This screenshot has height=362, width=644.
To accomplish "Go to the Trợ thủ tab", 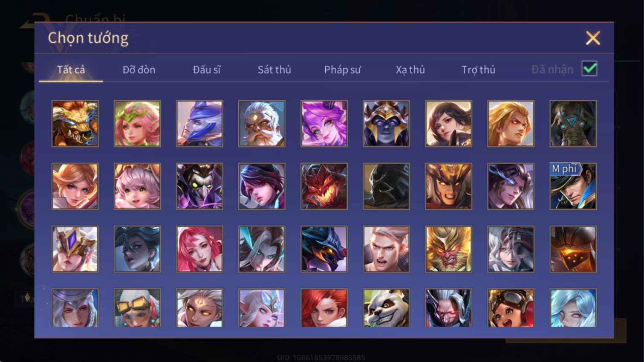I will pos(478,70).
